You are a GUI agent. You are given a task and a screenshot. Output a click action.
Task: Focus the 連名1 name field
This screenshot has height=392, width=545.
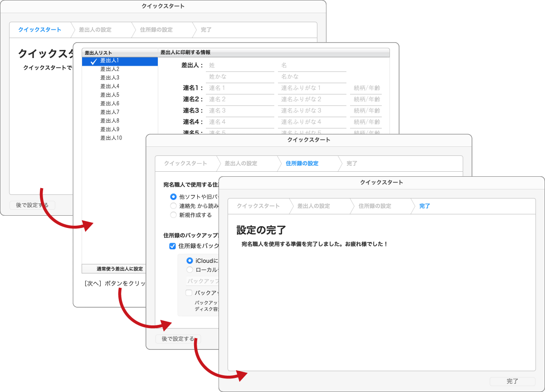click(240, 88)
